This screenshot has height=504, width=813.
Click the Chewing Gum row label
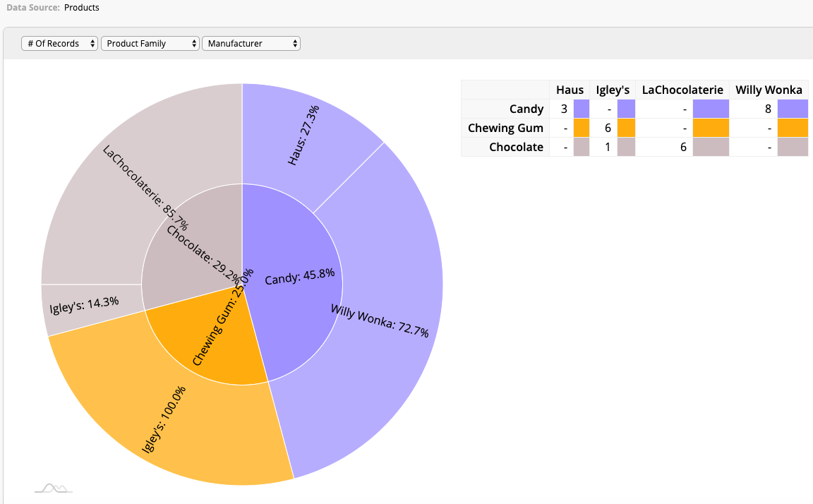(x=505, y=128)
